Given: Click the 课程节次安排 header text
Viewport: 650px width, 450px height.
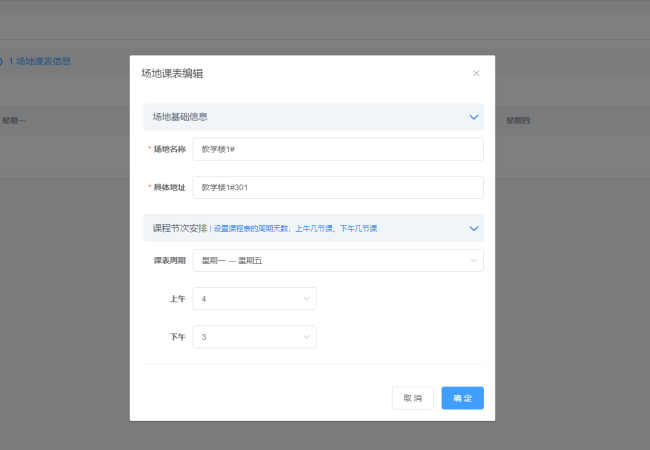Looking at the screenshot, I should (180, 228).
